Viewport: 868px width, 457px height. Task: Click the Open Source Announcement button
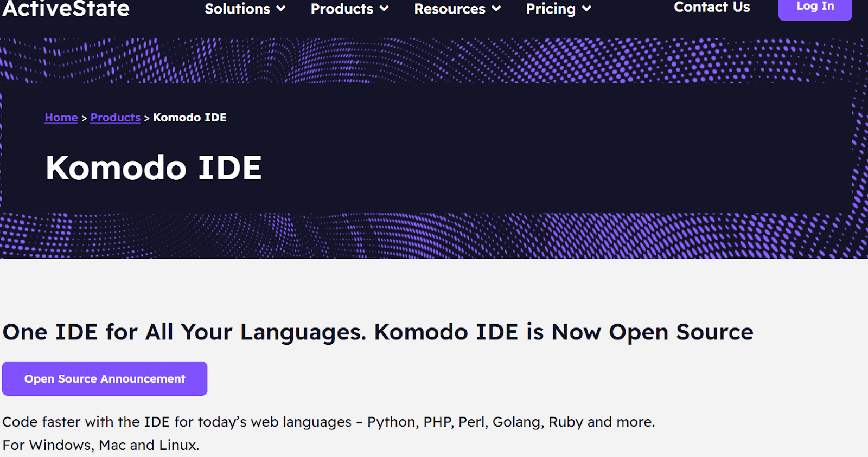click(x=105, y=378)
